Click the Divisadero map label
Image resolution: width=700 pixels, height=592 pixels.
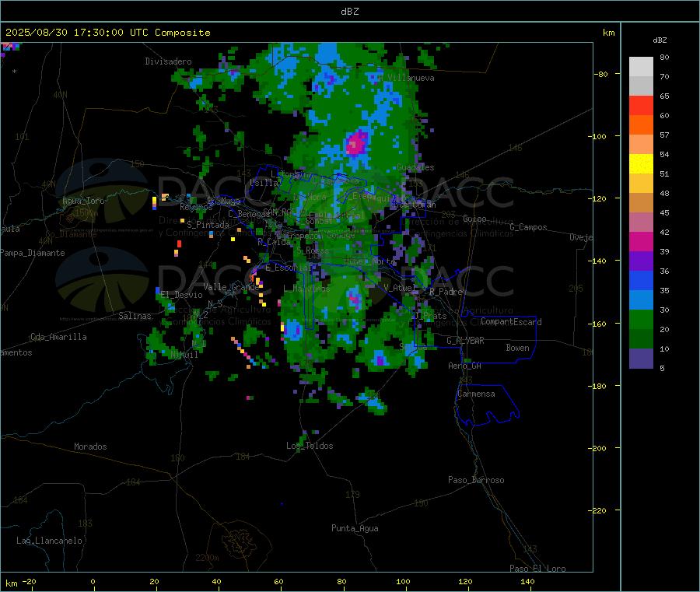(x=168, y=61)
